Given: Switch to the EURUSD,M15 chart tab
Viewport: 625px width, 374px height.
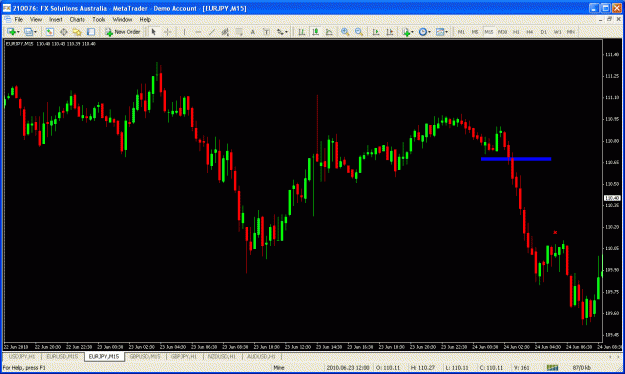Looking at the screenshot, I should click(x=63, y=356).
